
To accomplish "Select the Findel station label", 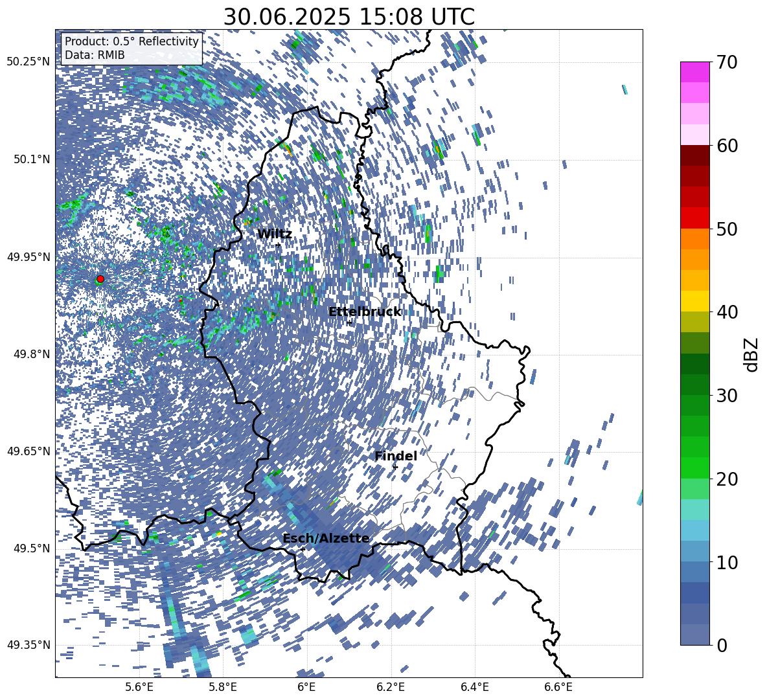I will click(x=396, y=456).
